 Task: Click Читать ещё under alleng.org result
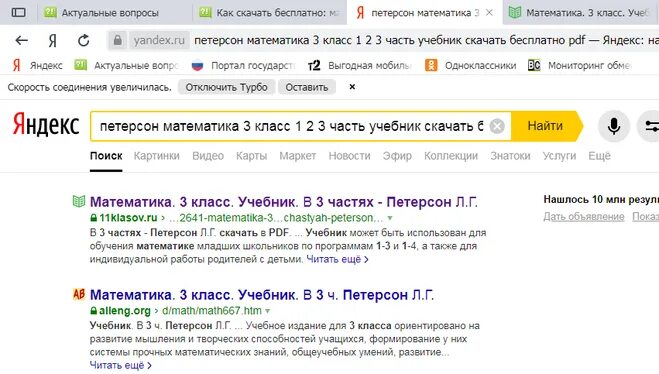point(120,365)
